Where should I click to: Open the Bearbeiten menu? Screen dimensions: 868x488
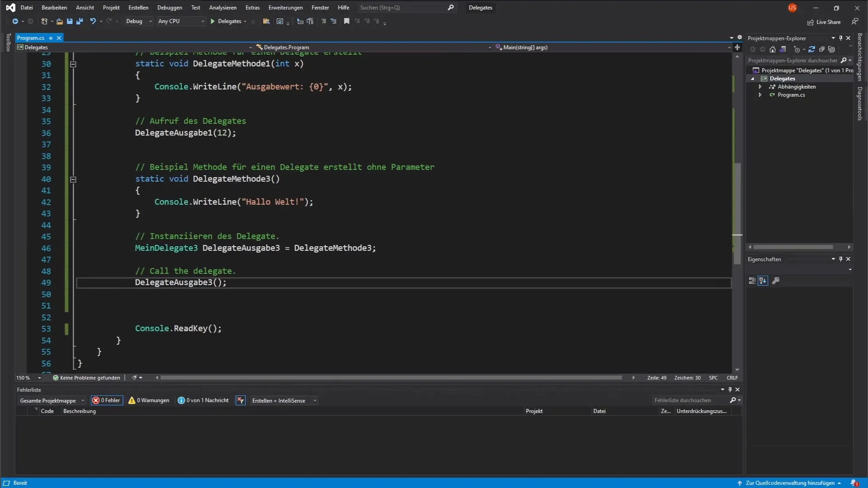pyautogui.click(x=54, y=8)
